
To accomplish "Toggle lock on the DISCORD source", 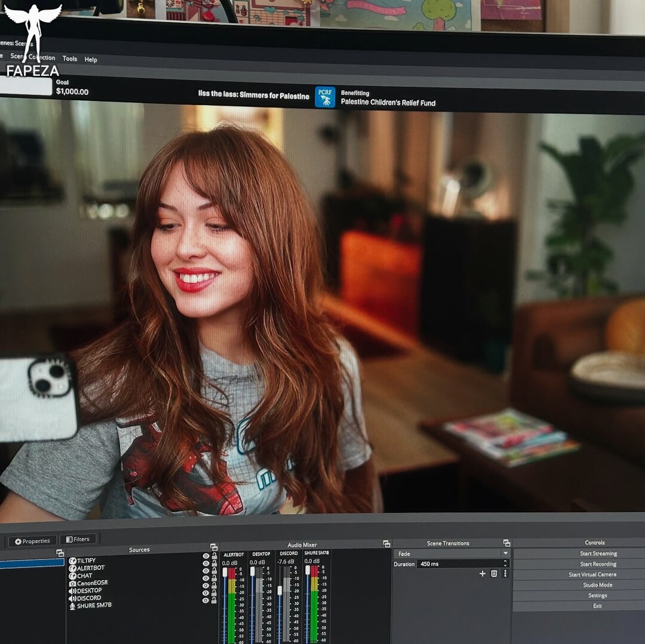I will coord(214,593).
